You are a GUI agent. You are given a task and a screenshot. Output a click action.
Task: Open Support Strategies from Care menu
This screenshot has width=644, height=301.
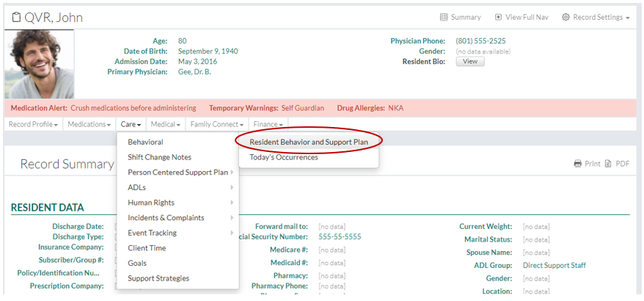(158, 279)
